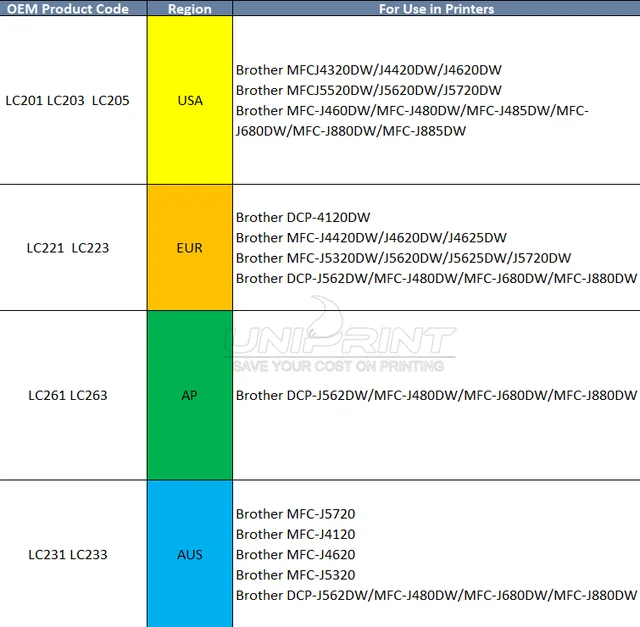Click "Brother MFC-J4120" text

tap(296, 534)
